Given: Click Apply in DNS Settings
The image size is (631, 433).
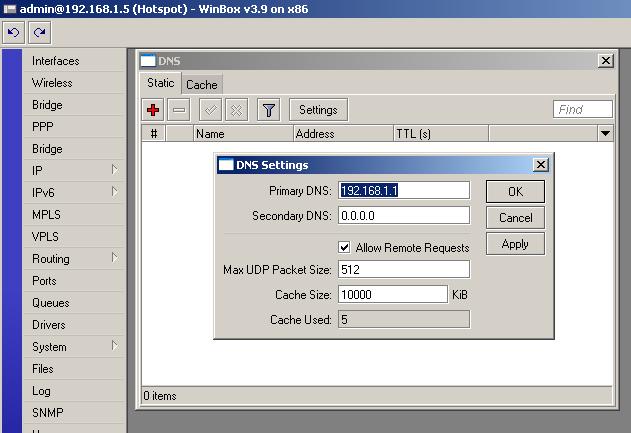Looking at the screenshot, I should 516,244.
